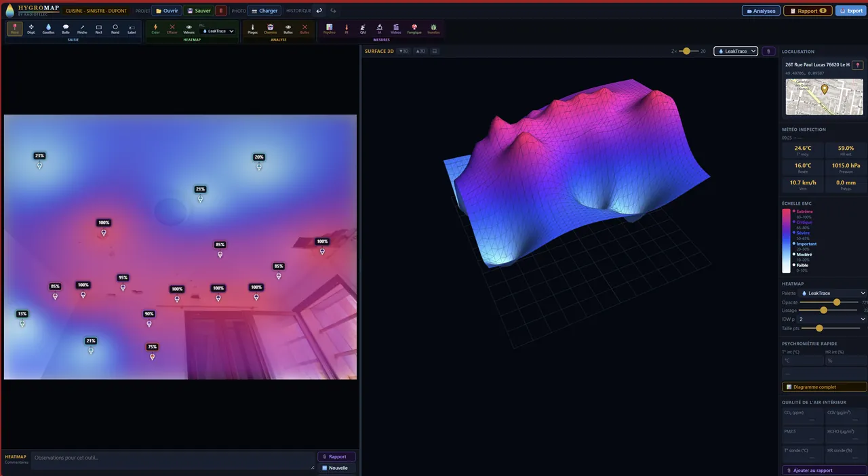Screen dimensions: 868x476
Task: Click the Chemins analysis tool
Action: tap(271, 28)
